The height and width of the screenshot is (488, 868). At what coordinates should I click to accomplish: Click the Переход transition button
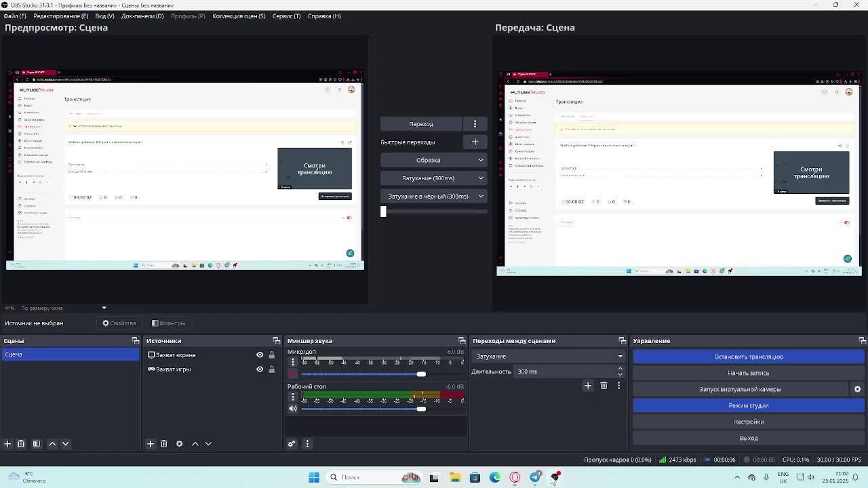point(421,124)
